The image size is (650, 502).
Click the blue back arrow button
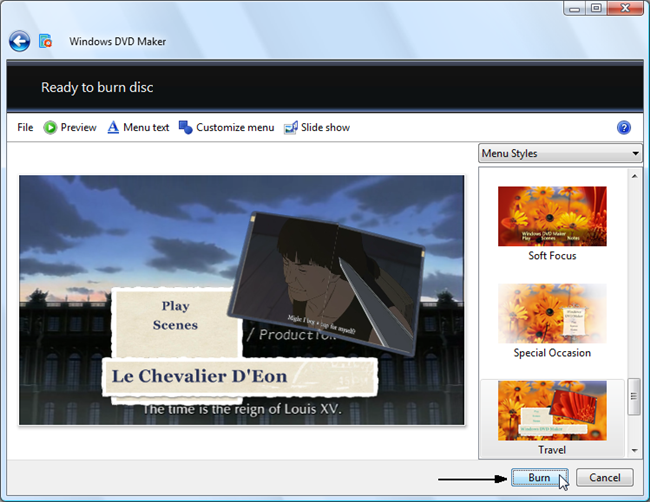[x=19, y=41]
